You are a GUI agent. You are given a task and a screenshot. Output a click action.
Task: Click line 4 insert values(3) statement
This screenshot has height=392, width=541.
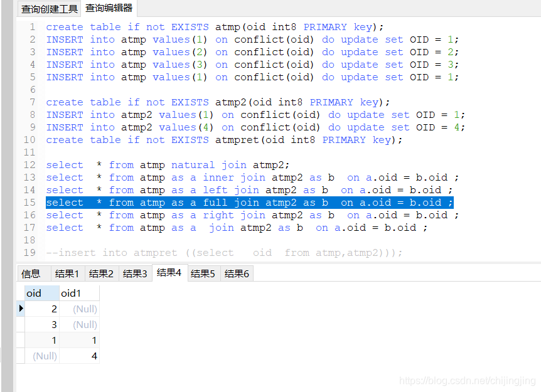tap(252, 65)
